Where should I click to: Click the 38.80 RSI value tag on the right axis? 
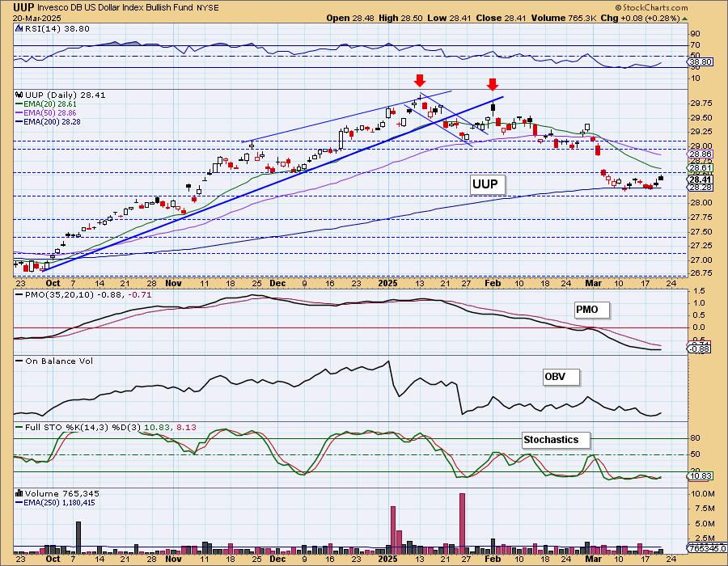tap(700, 61)
